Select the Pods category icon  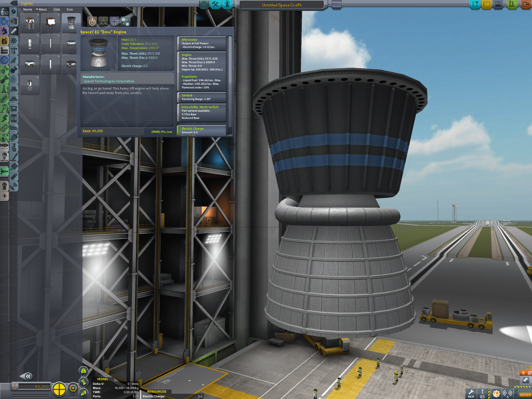(14, 12)
